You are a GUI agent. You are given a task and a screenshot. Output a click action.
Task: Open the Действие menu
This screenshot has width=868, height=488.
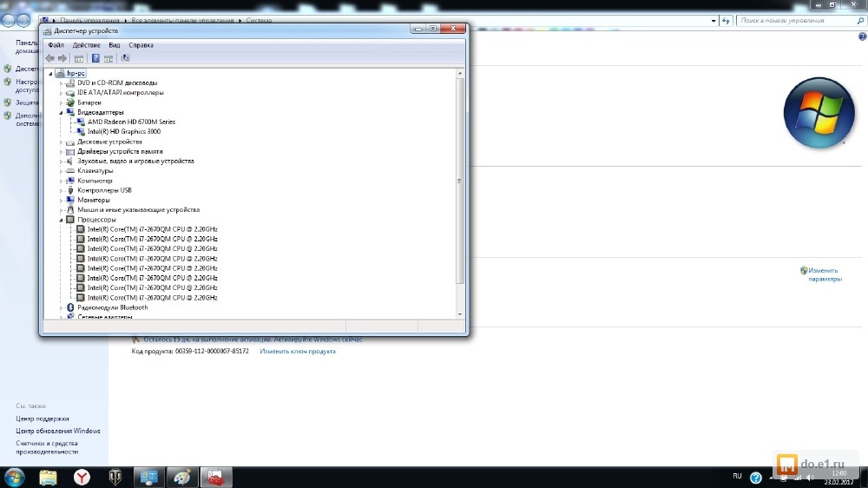(86, 45)
